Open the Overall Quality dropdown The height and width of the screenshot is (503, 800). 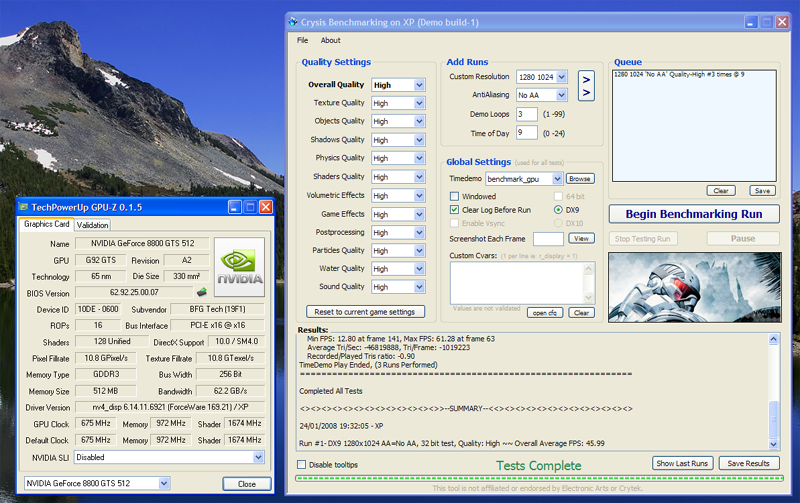coord(419,85)
